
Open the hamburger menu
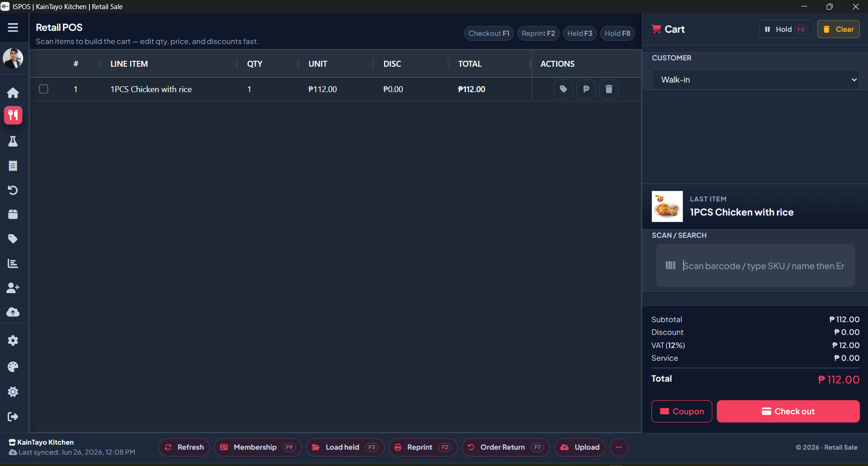pos(13,28)
